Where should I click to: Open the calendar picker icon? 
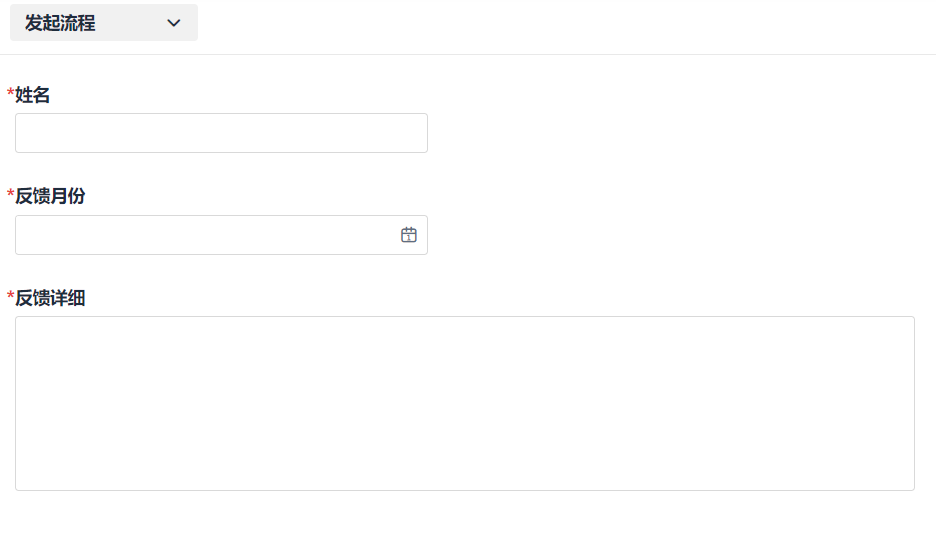(x=408, y=235)
